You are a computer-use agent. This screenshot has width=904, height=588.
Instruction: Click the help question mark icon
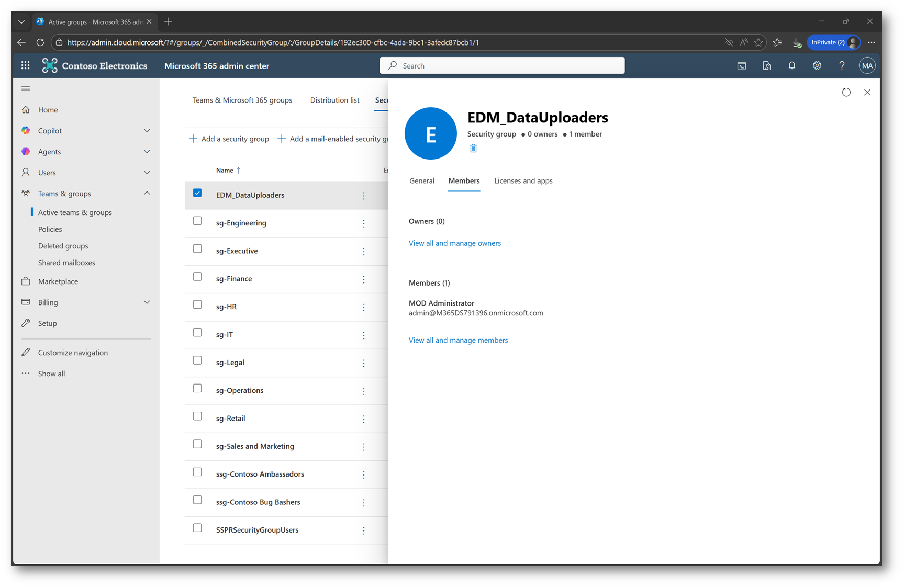842,65
